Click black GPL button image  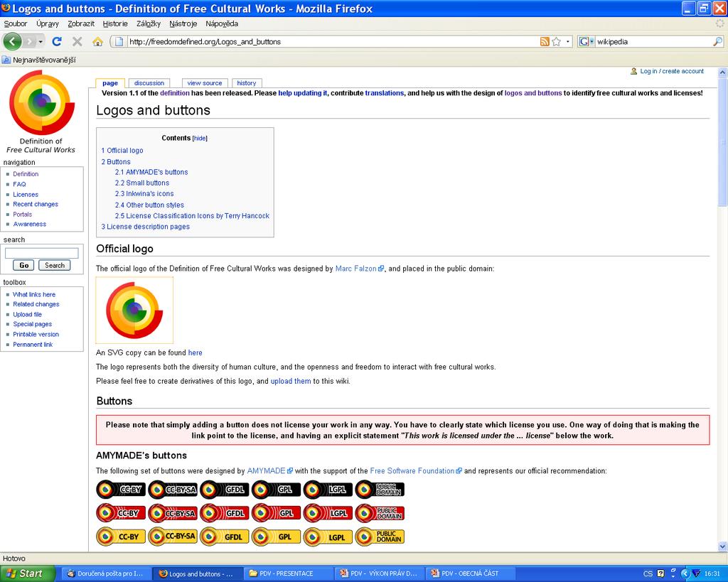click(277, 489)
